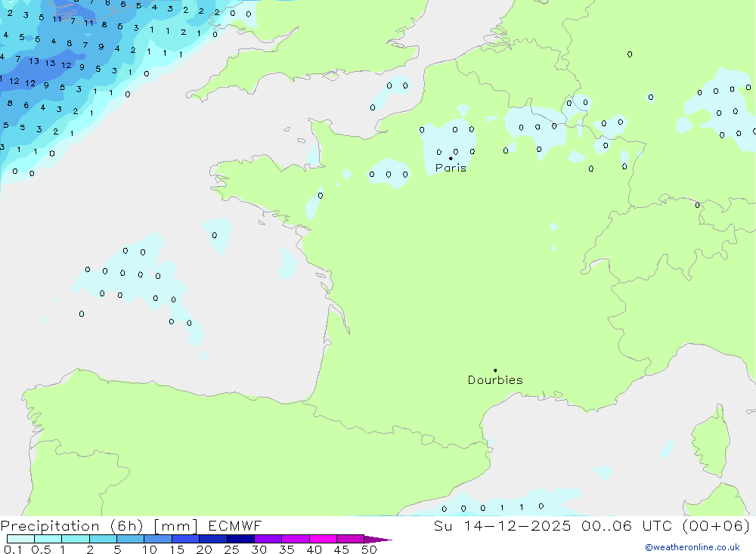Screen dimensions: 756x554
Task: Click the "Precipitation (6h) [mm] ECMWF" title
Action: click(131, 526)
